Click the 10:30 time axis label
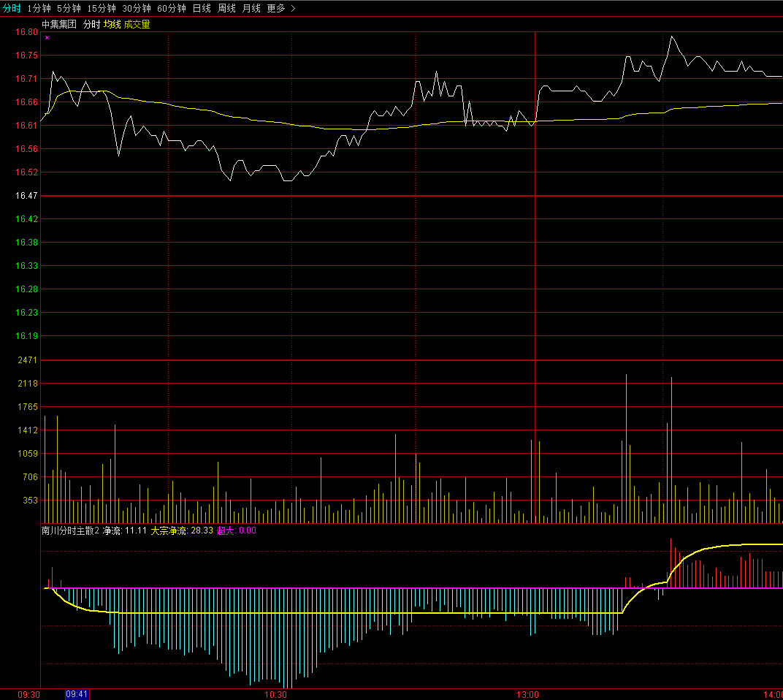 point(275,694)
